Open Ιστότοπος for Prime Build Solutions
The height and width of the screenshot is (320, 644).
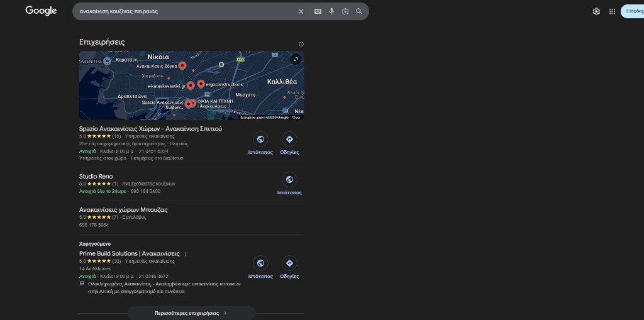click(x=260, y=268)
